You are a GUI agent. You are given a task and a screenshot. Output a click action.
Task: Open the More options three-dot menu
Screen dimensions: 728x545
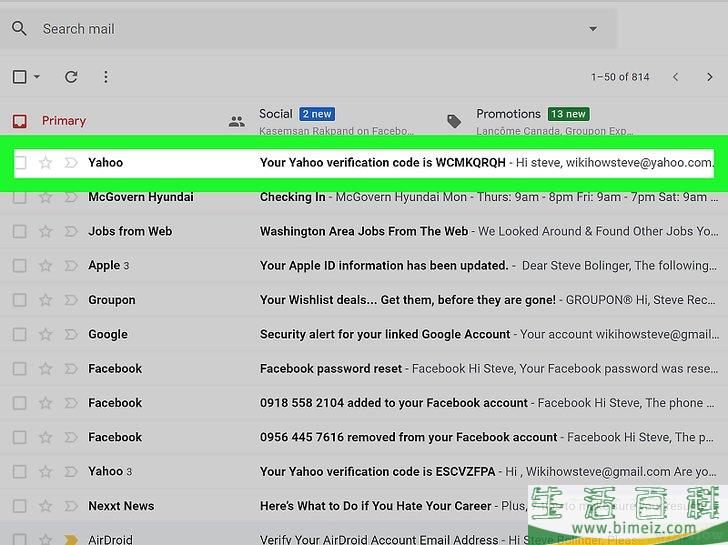point(106,77)
